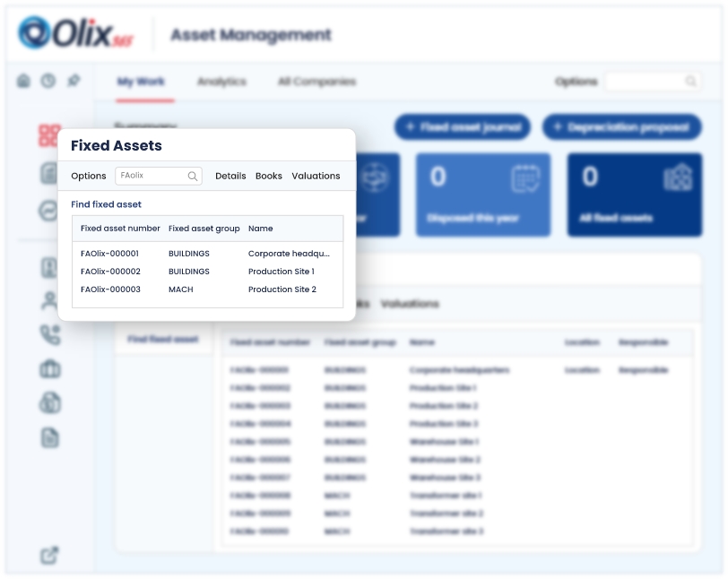
Task: Open Valuations tab in the Fixed Assets popup
Action: 316,177
